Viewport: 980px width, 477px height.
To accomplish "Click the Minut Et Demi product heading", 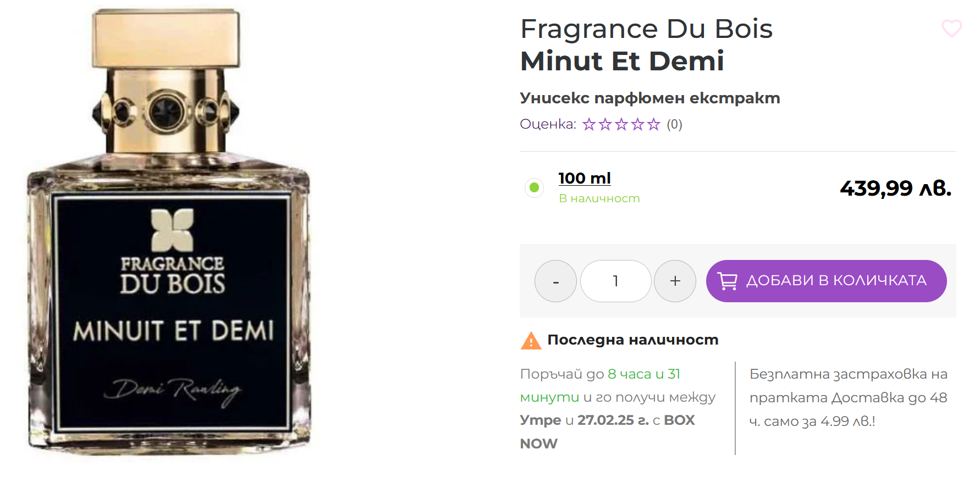I will 621,61.
